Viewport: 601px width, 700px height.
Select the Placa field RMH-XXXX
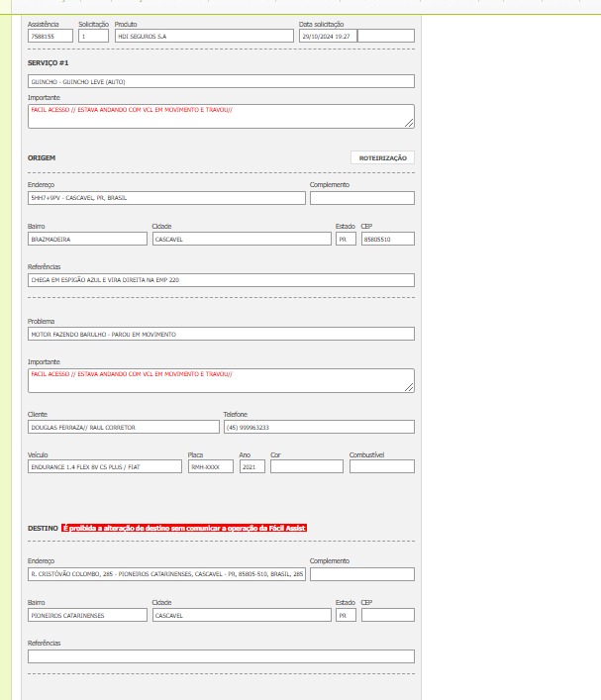coord(210,466)
